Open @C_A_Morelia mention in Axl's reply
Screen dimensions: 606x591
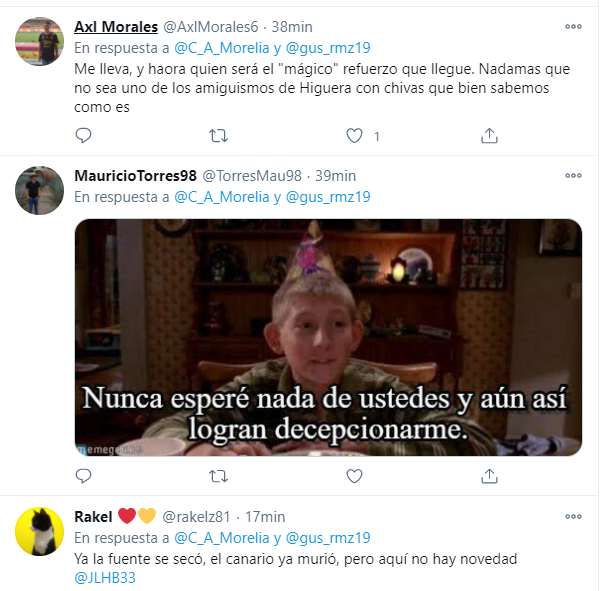pos(221,48)
